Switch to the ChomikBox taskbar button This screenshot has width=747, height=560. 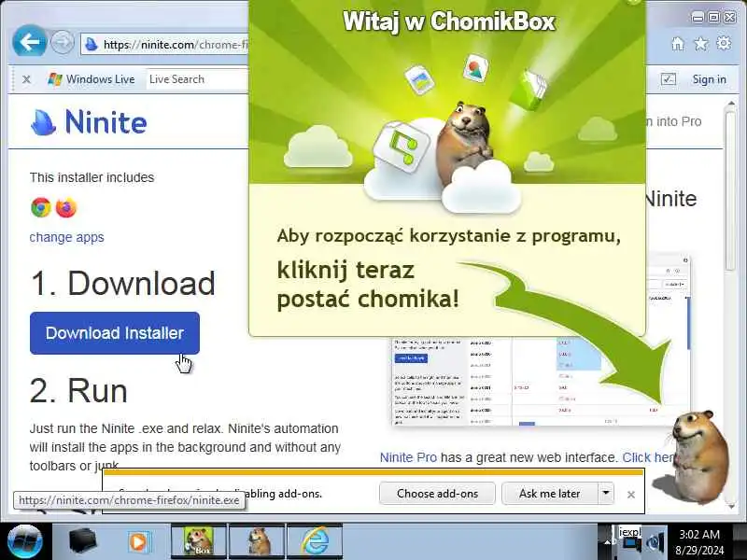(199, 541)
